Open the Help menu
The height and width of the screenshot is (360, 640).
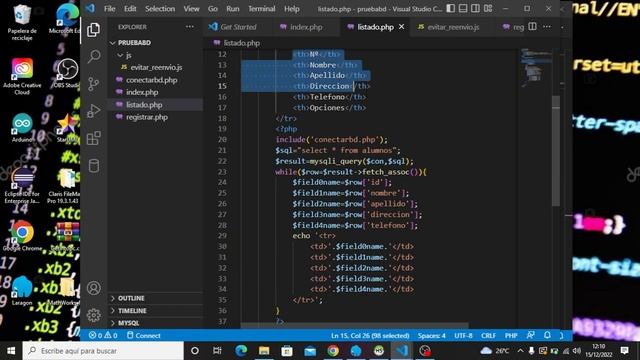(x=291, y=9)
